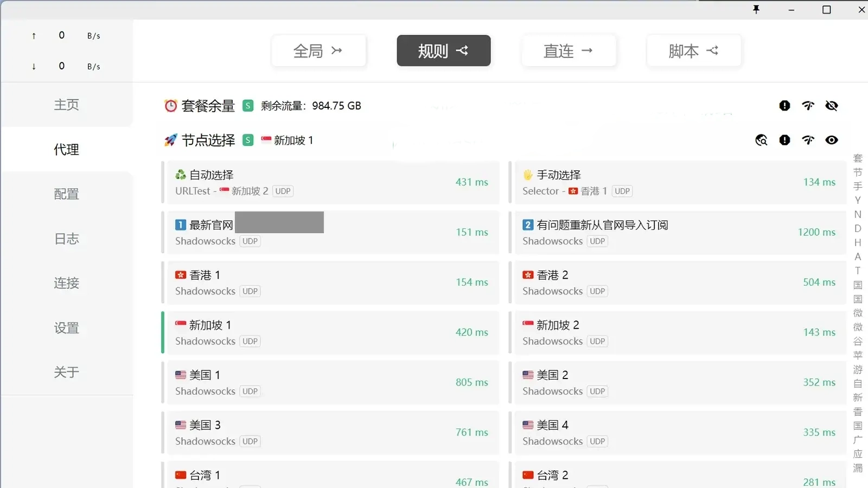Collapse the 节点选择 group title
The height and width of the screenshot is (488, 868).
[x=208, y=140]
